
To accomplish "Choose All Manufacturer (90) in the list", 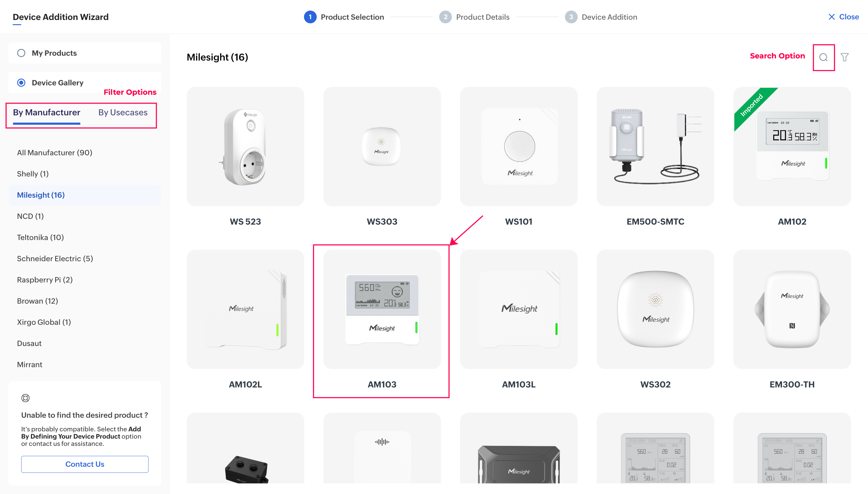I will coord(55,153).
